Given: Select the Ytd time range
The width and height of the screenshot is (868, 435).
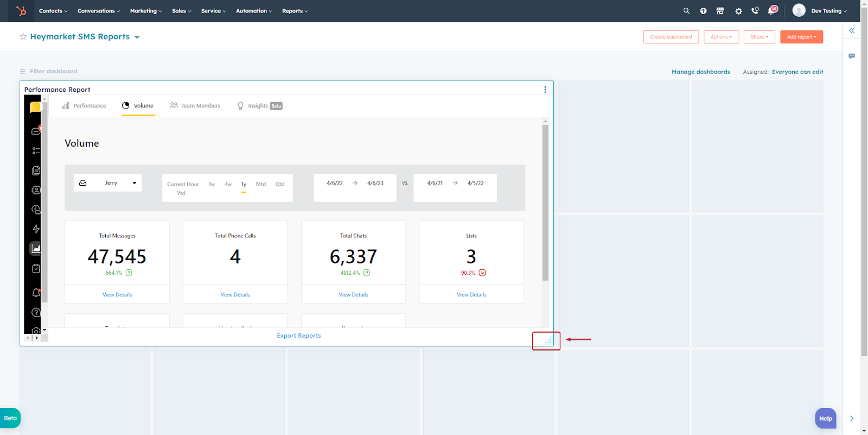Looking at the screenshot, I should [181, 193].
